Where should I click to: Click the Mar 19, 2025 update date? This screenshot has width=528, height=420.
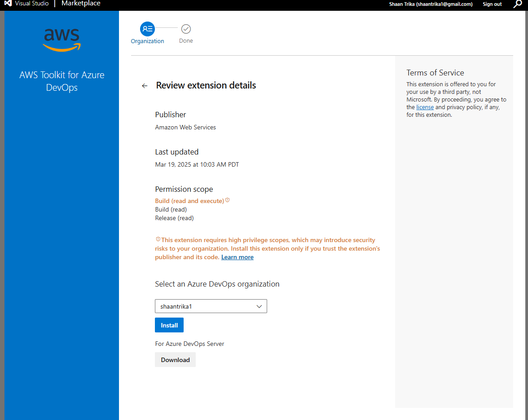tap(197, 164)
